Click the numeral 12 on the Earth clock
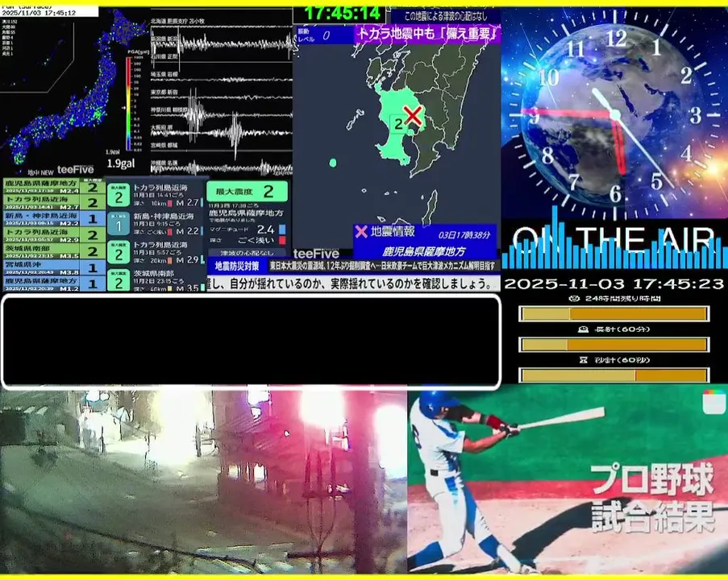Screen dimensions: 728x580 616,38
